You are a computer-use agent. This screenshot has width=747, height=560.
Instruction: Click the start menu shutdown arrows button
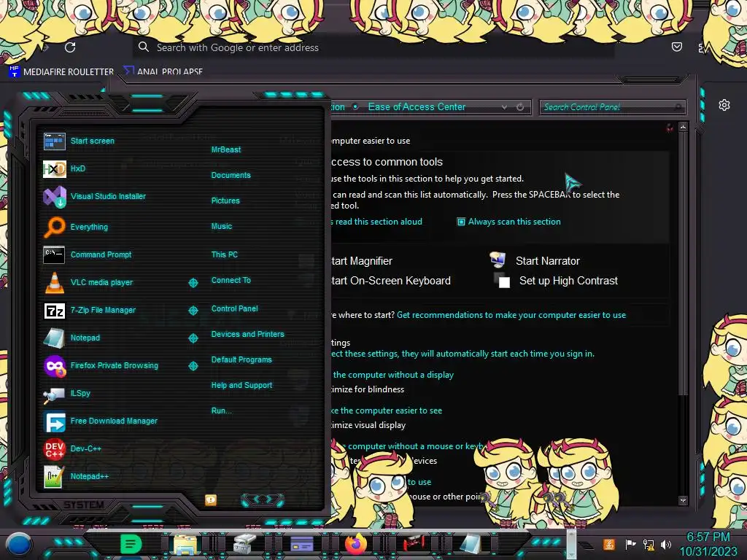(263, 499)
